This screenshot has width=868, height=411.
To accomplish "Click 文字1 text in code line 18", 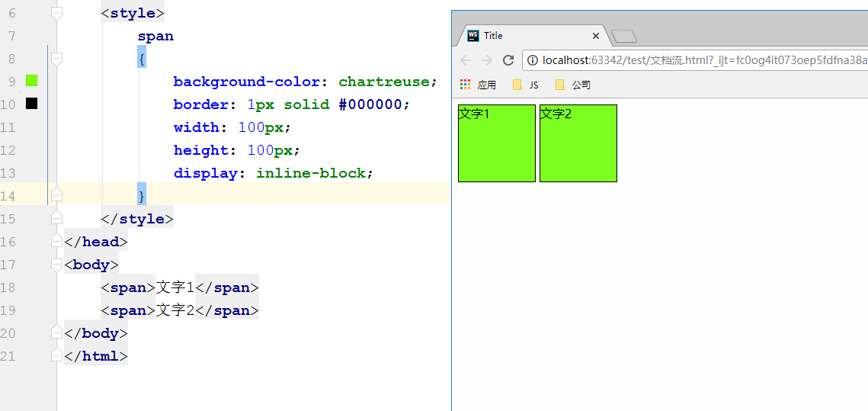I will [175, 287].
